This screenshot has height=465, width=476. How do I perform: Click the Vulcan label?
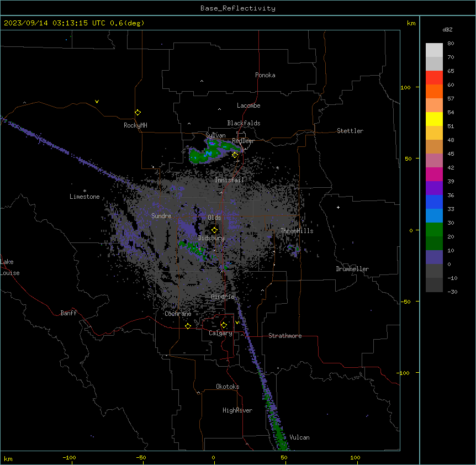[x=300, y=437]
